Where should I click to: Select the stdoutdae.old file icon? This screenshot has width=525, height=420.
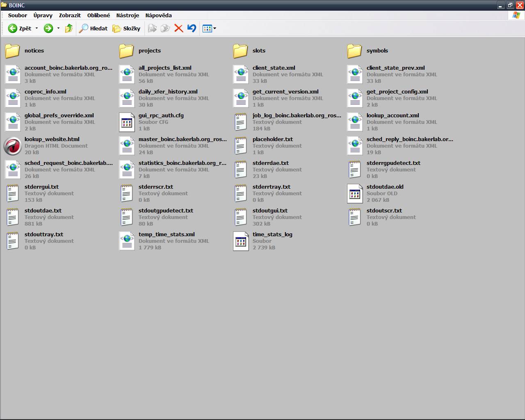tap(355, 194)
